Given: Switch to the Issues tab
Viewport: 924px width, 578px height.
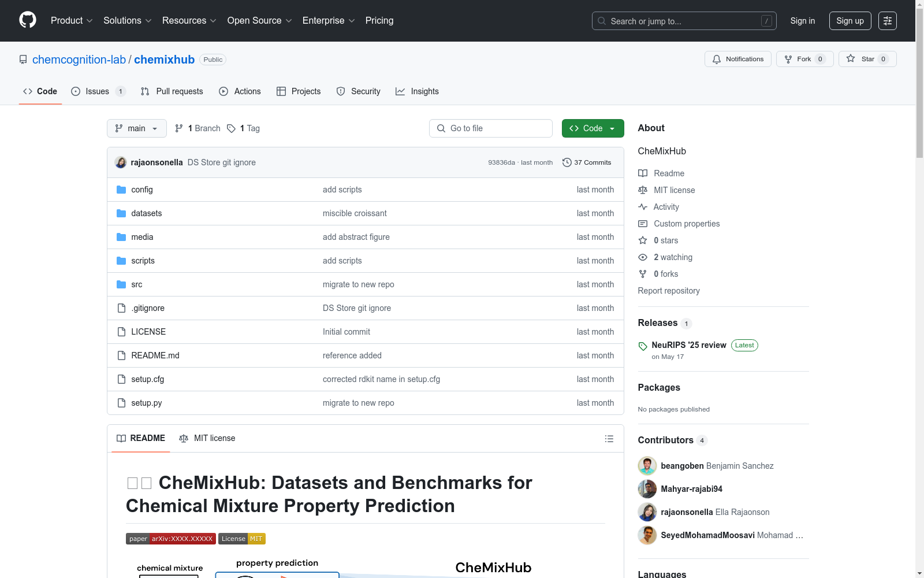Looking at the screenshot, I should point(98,91).
